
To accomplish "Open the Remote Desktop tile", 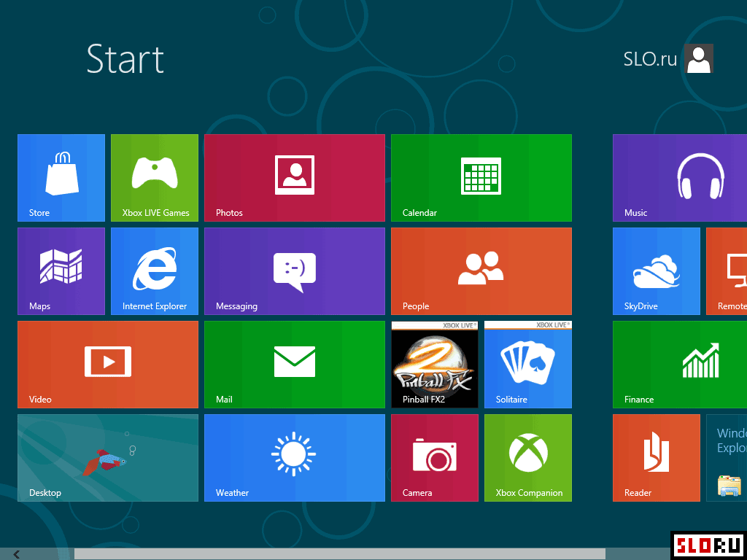I will pyautogui.click(x=727, y=271).
